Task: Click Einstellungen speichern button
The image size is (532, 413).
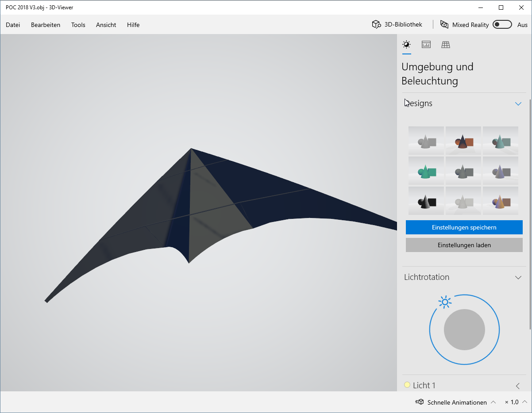Action: click(x=464, y=227)
